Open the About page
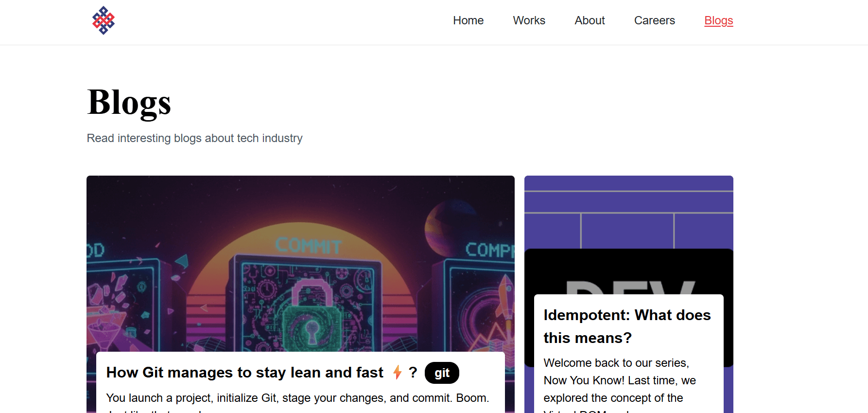This screenshot has width=868, height=413. [590, 20]
